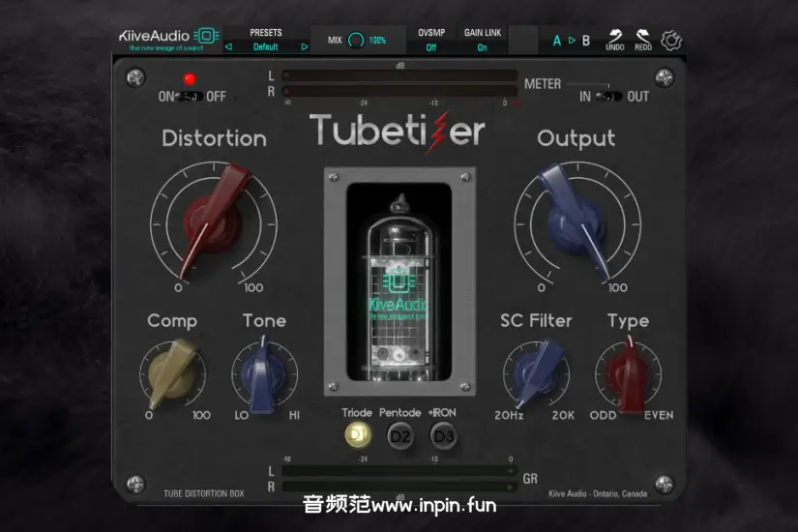The width and height of the screenshot is (798, 532).
Task: Flip the ON/OFF power switch
Action: pyautogui.click(x=190, y=96)
